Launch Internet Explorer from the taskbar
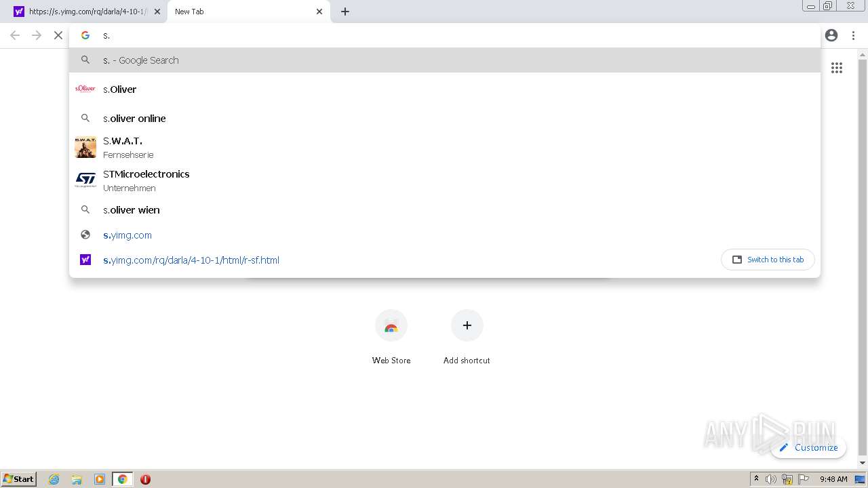 coord(54,479)
